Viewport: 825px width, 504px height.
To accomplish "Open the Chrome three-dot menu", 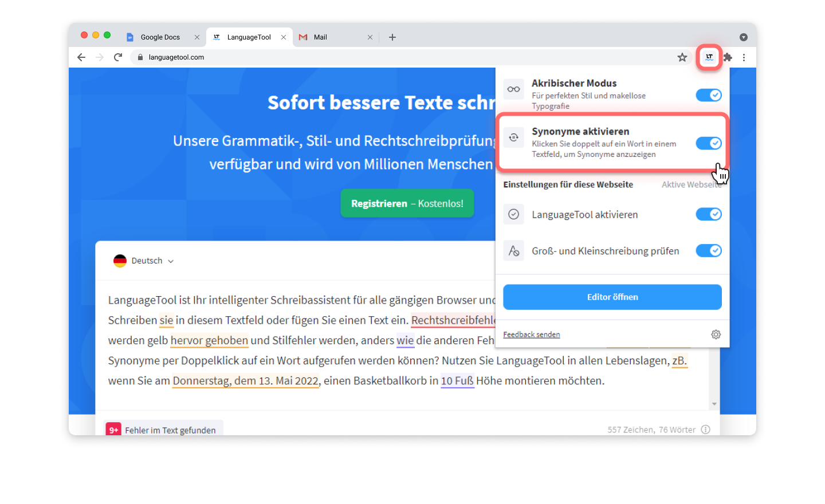I will coord(744,57).
